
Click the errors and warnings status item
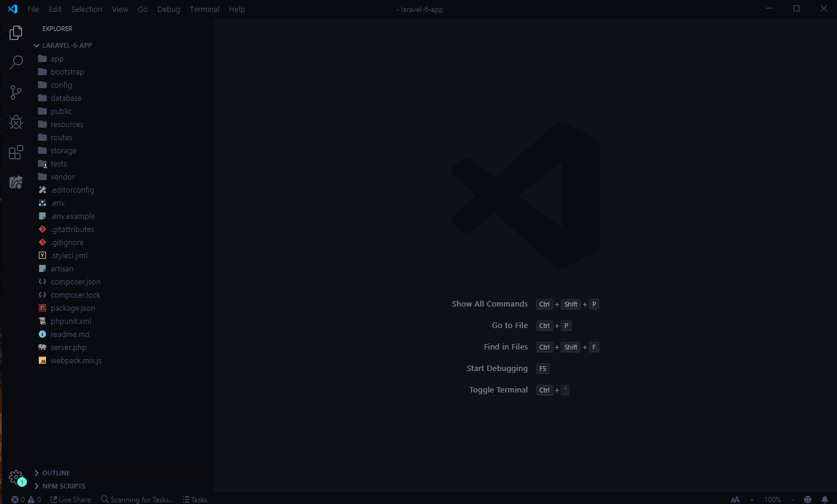pos(25,499)
